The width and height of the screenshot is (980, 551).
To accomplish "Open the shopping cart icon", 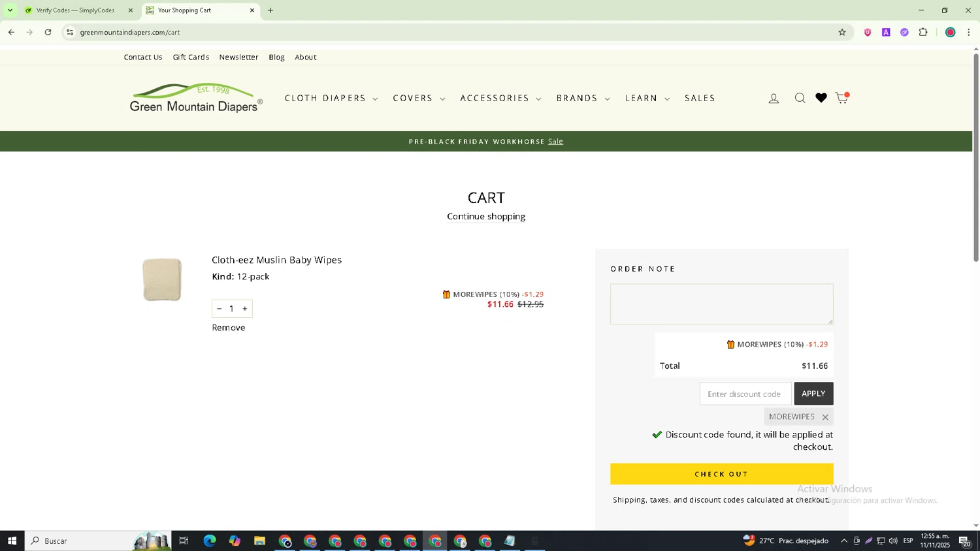I will [842, 98].
